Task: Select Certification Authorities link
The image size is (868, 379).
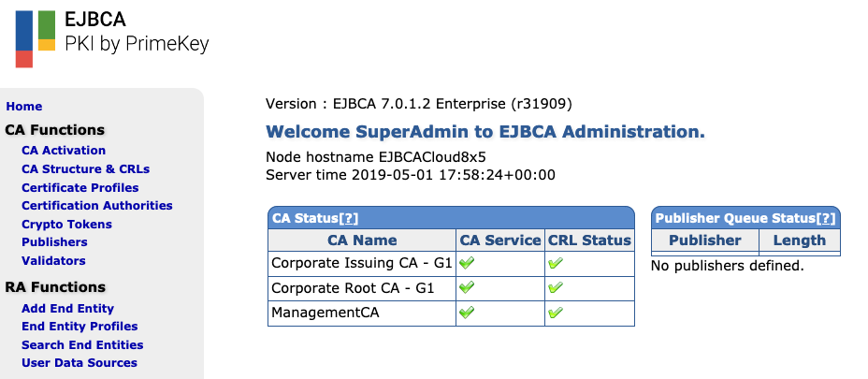Action: click(x=97, y=206)
